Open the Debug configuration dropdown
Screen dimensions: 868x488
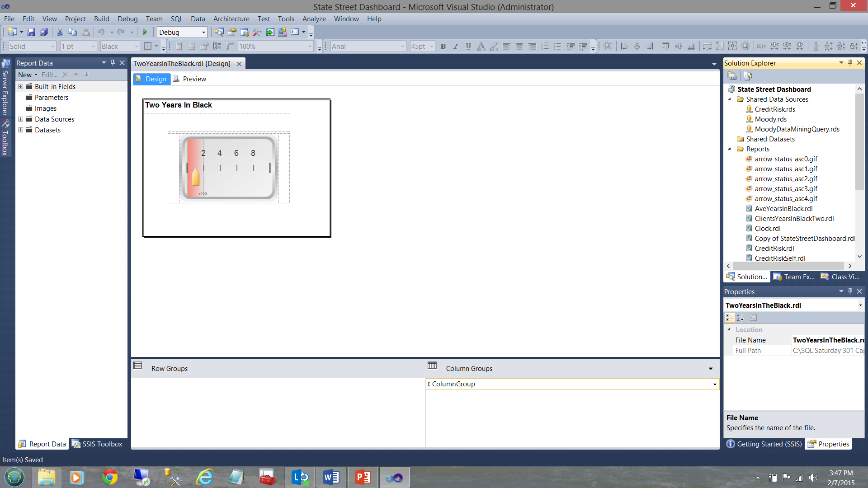(x=203, y=32)
